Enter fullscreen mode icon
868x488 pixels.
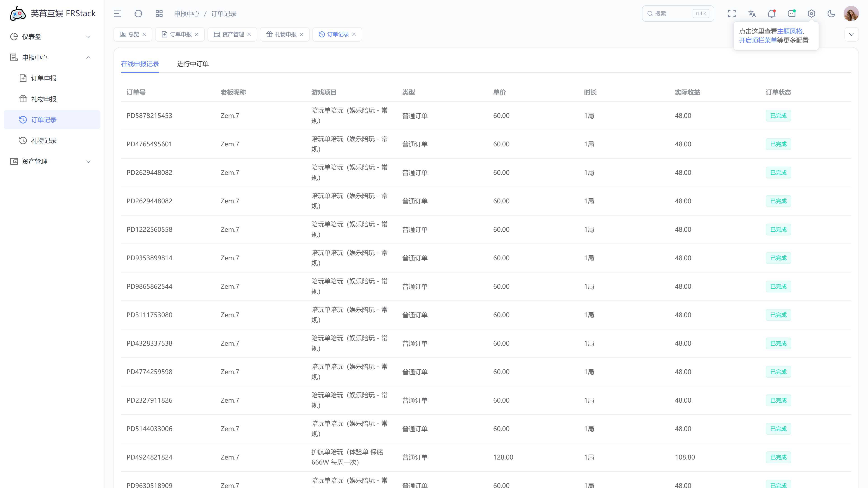pyautogui.click(x=732, y=14)
